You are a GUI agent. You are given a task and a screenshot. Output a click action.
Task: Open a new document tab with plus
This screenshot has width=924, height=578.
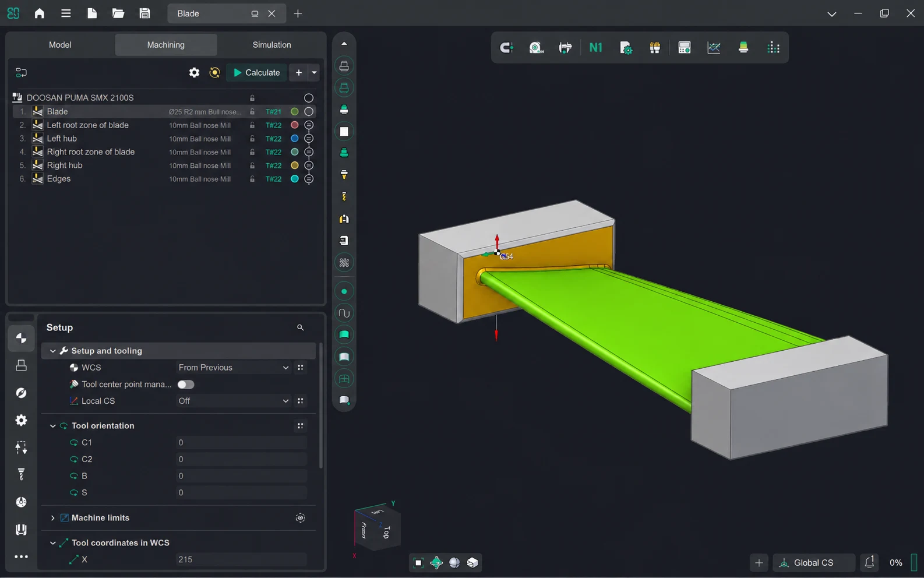298,13
